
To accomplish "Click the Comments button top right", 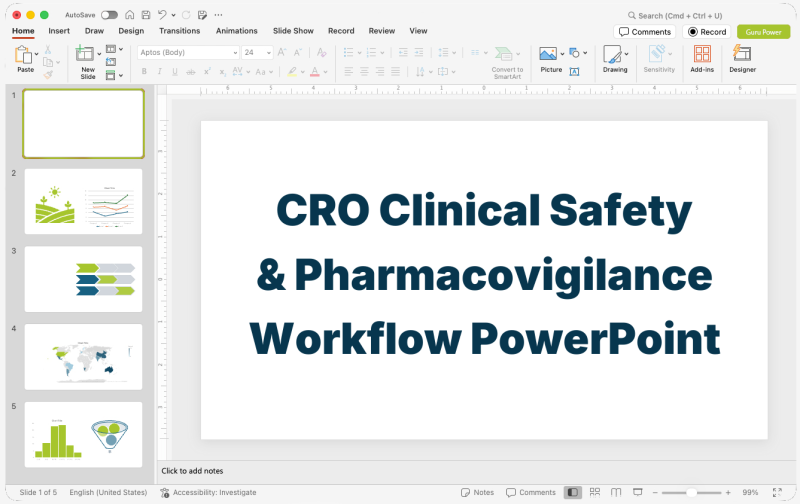I will [x=644, y=32].
